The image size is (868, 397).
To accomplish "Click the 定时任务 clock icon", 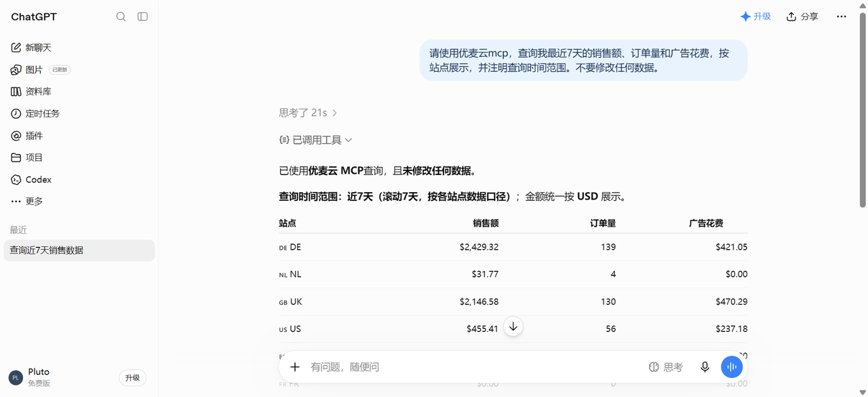I will 16,113.
